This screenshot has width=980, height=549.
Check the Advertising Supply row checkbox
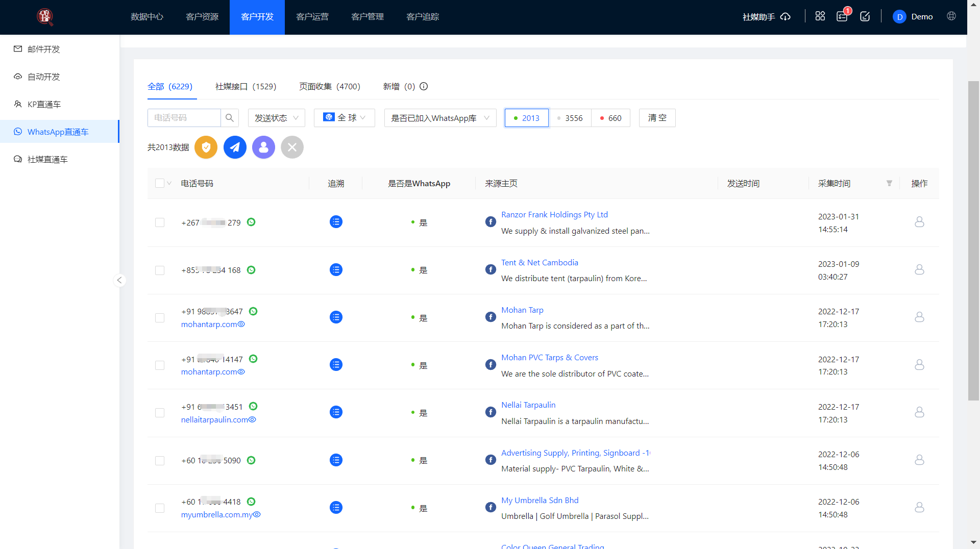160,461
